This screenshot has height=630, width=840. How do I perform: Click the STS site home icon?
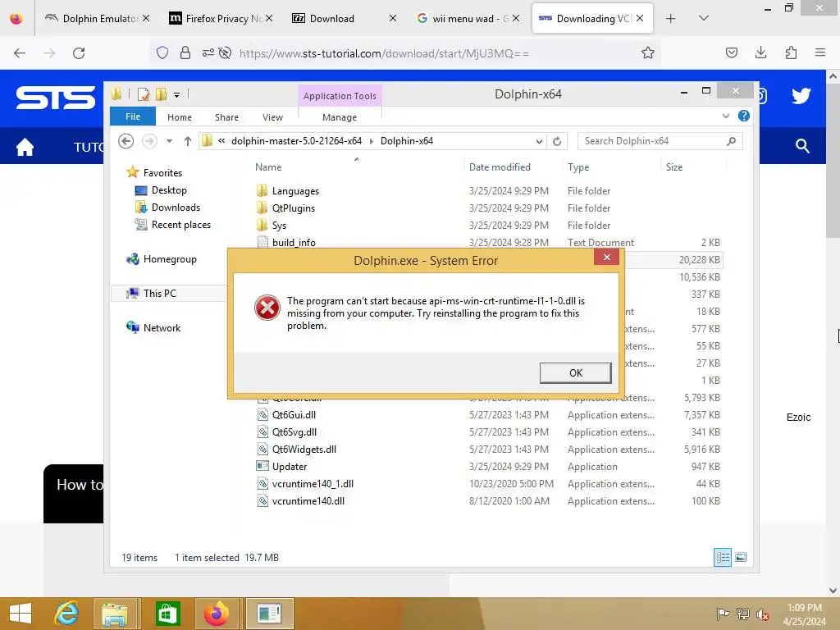coord(25,146)
